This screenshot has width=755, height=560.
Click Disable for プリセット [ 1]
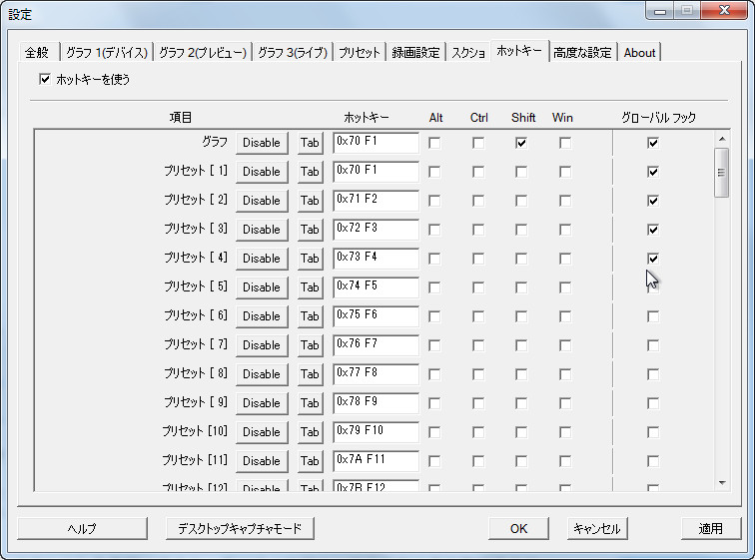pyautogui.click(x=262, y=172)
